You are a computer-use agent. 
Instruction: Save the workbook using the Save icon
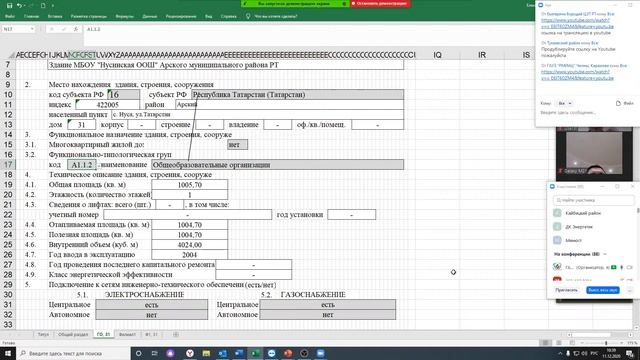click(9, 6)
